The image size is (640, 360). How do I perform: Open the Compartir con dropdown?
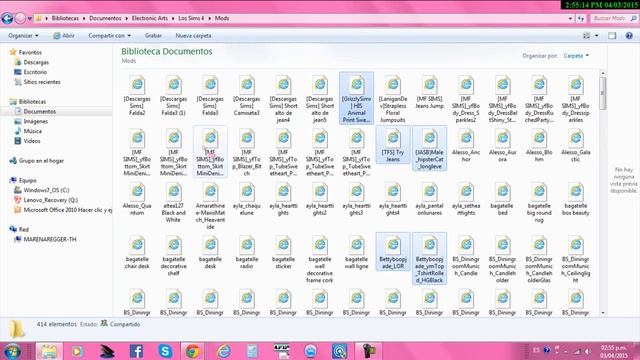pyautogui.click(x=109, y=36)
